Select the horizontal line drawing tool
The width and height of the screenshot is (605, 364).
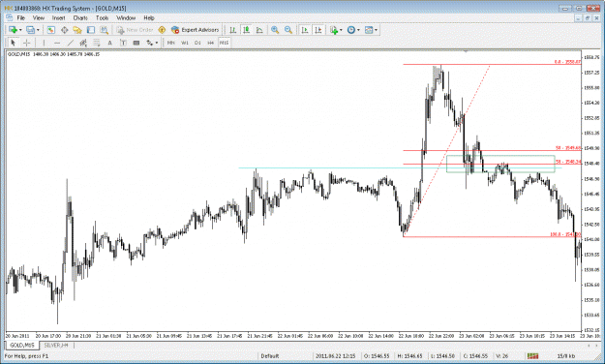(x=57, y=43)
